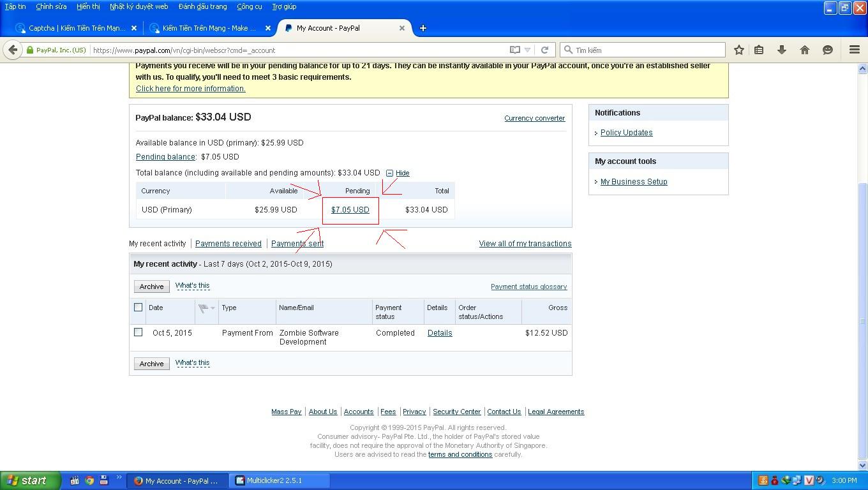Open the Firefox Hello chat icon

(827, 50)
